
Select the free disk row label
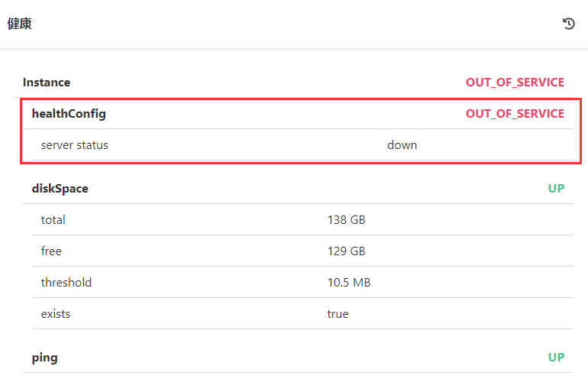pyautogui.click(x=51, y=251)
